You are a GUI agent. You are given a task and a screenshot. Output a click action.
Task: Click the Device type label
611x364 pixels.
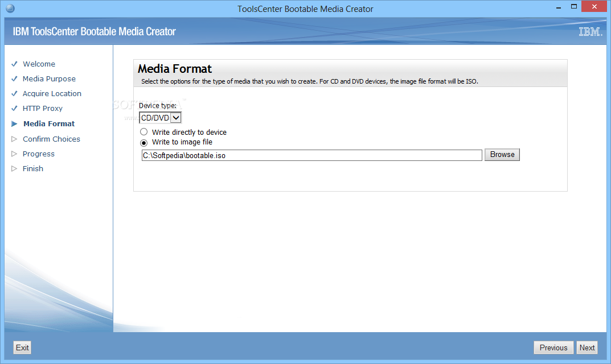pyautogui.click(x=157, y=105)
